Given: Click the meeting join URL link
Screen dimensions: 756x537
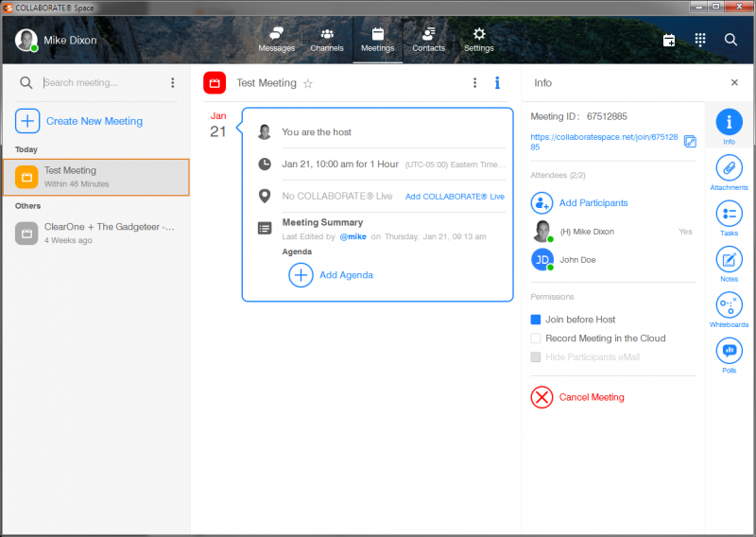Looking at the screenshot, I should (x=604, y=142).
